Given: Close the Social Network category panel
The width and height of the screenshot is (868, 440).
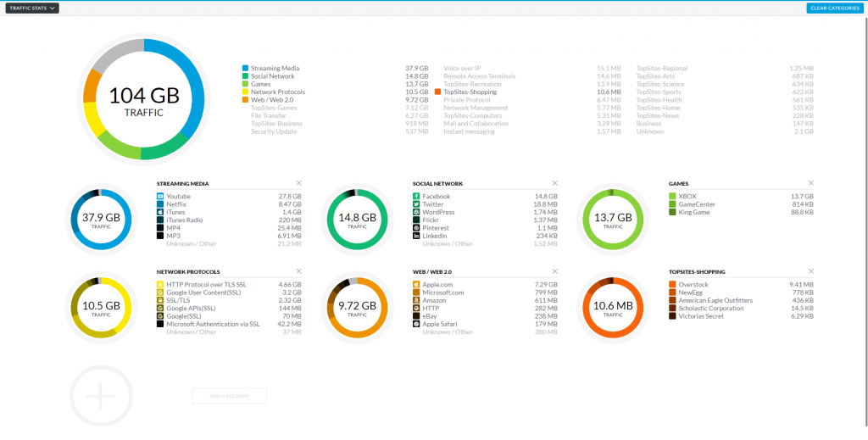Looking at the screenshot, I should pyautogui.click(x=554, y=183).
